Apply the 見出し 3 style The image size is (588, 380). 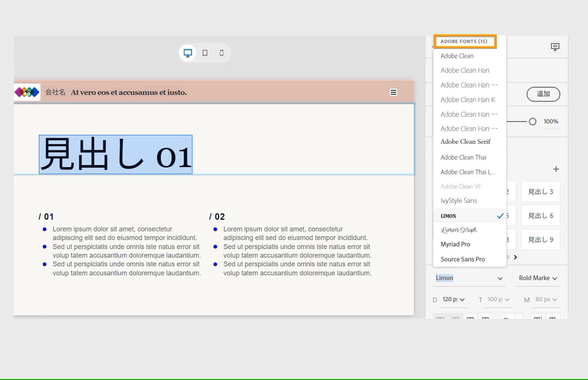pos(541,192)
